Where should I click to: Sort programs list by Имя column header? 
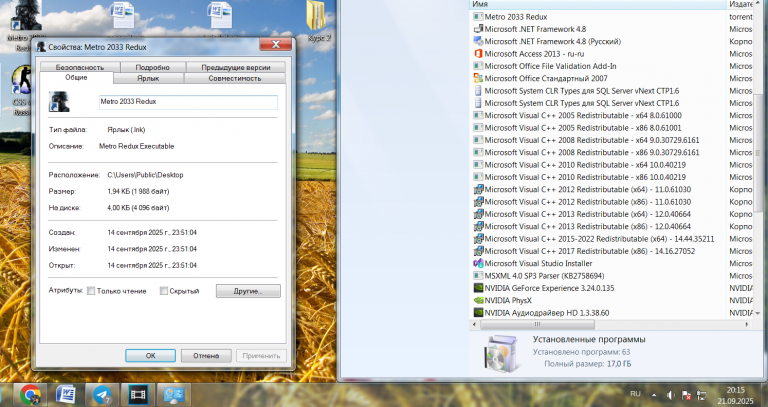(x=598, y=4)
